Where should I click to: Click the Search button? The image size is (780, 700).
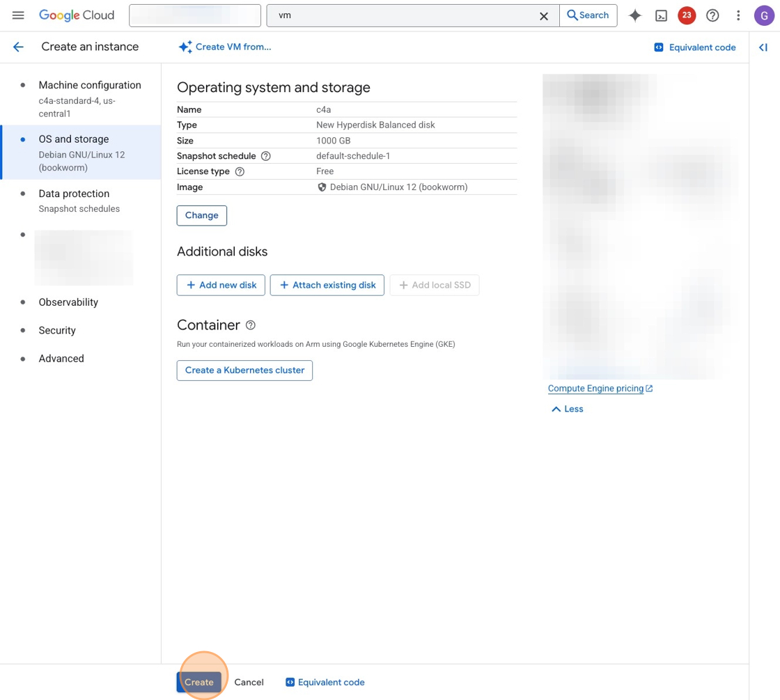tap(588, 15)
